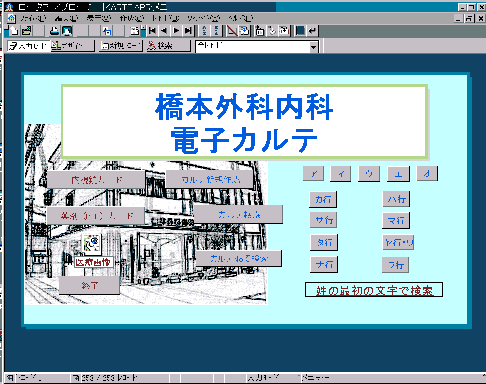
Task: Click the sort ascending icon
Action: [205, 31]
